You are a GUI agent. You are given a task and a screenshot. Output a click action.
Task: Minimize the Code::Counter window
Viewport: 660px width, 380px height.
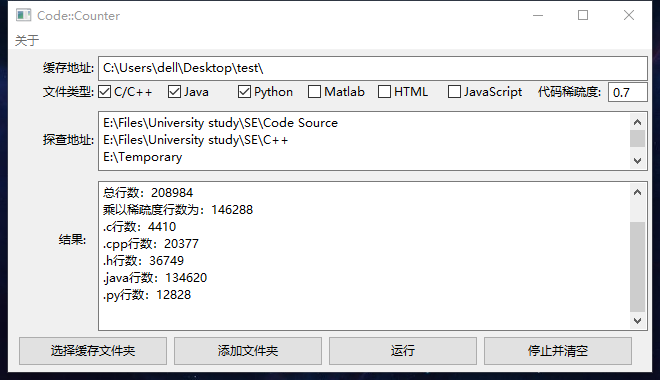538,16
